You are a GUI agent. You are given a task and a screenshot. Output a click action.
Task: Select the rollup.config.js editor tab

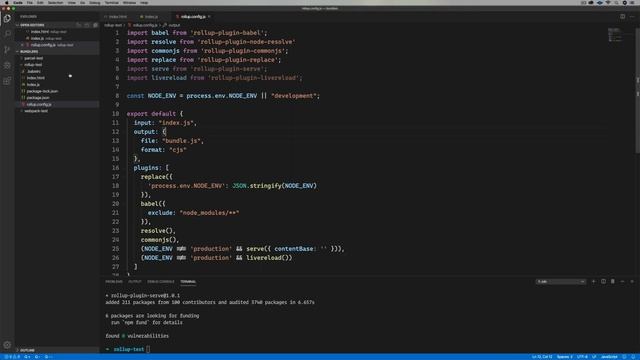[x=193, y=17]
